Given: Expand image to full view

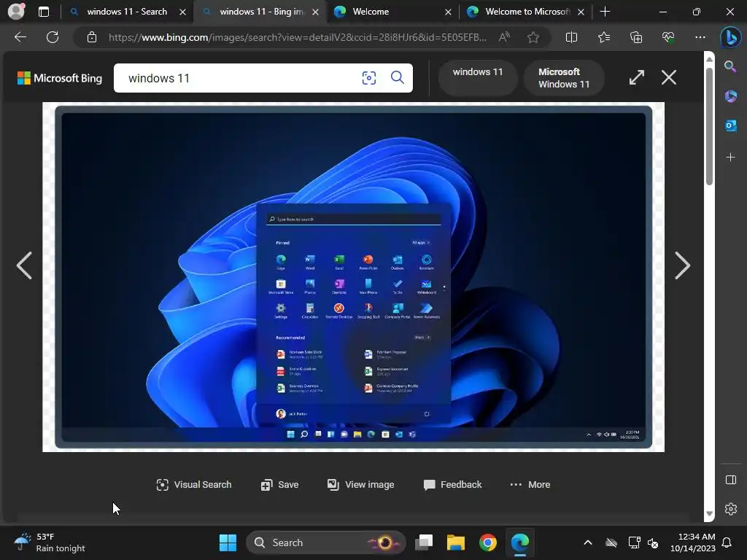Looking at the screenshot, I should (636, 77).
